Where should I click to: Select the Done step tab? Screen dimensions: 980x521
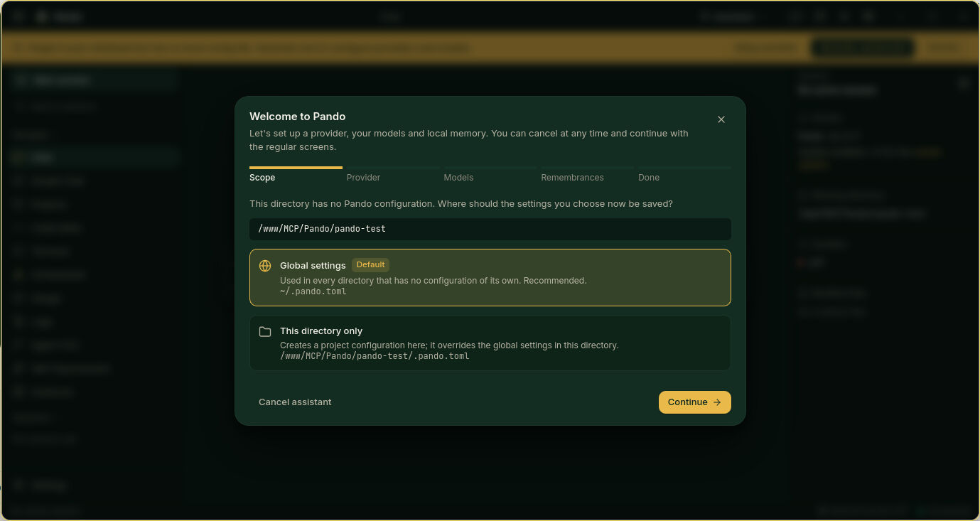click(x=684, y=175)
